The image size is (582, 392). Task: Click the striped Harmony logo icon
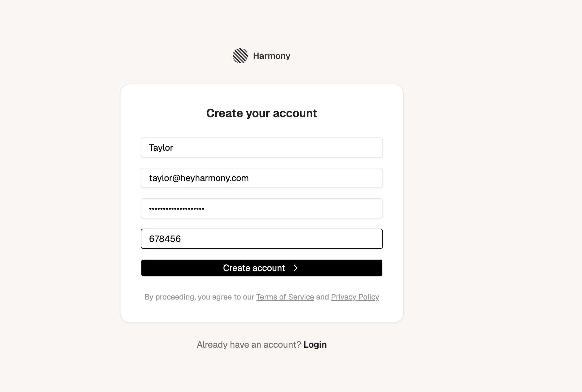[x=240, y=56]
